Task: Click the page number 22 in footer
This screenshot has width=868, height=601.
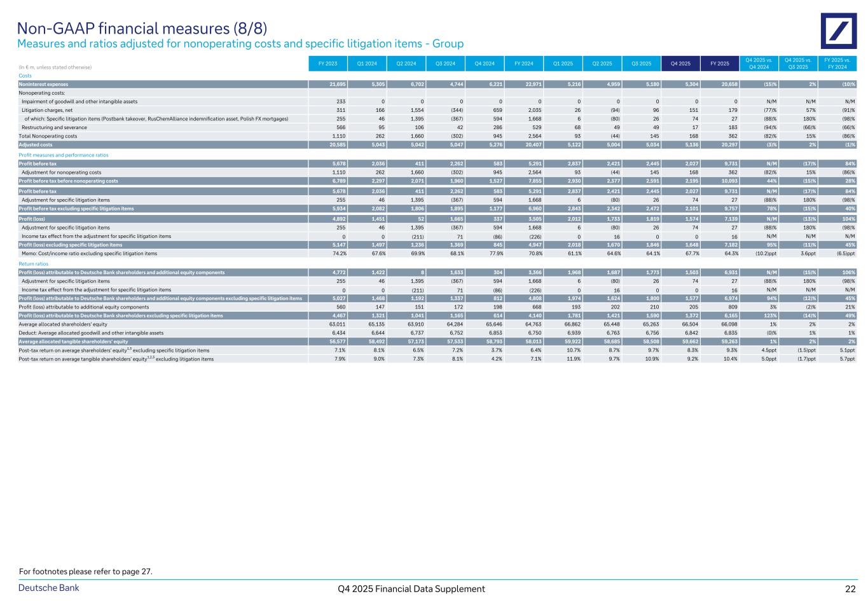Action: [850, 589]
